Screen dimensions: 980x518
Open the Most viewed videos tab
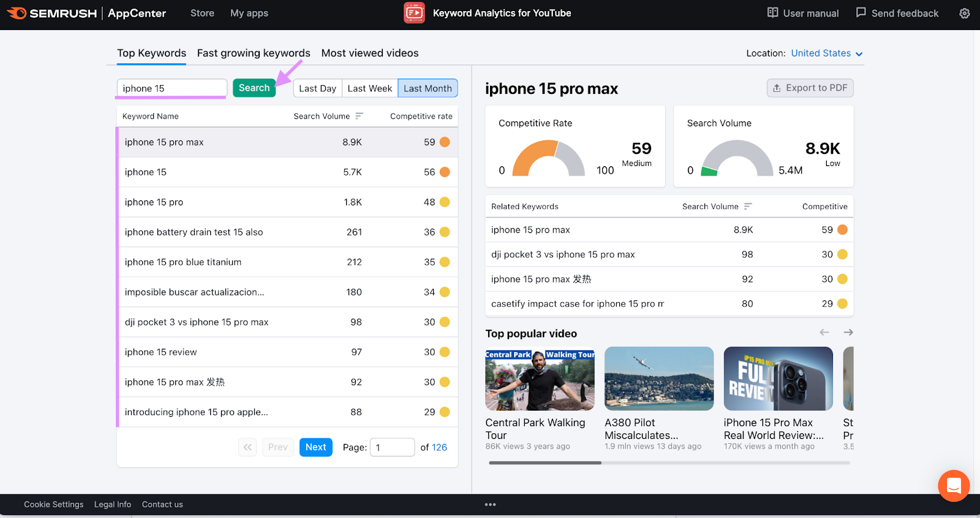[x=370, y=53]
